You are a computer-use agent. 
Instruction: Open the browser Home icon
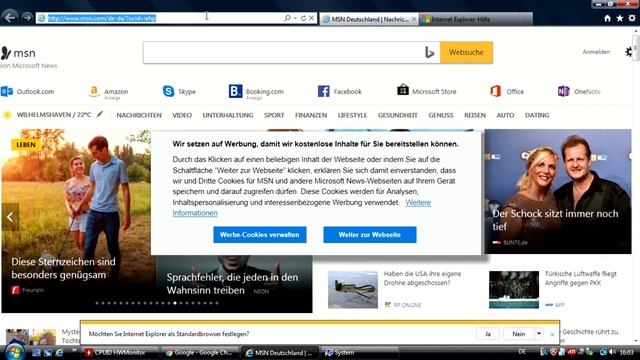607,18
